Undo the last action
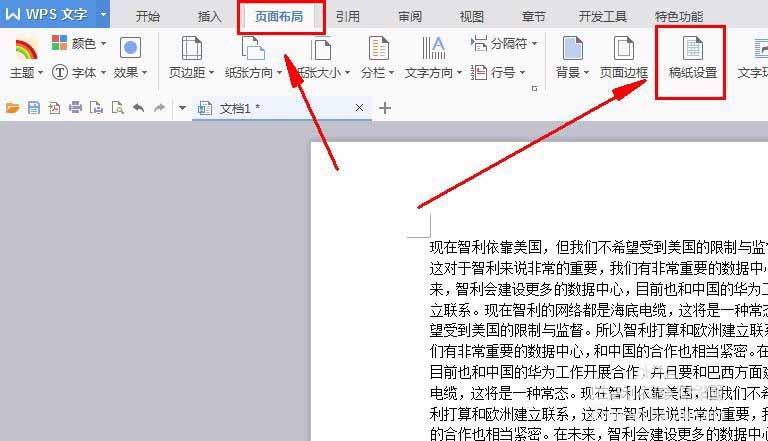768x441 pixels. (139, 107)
